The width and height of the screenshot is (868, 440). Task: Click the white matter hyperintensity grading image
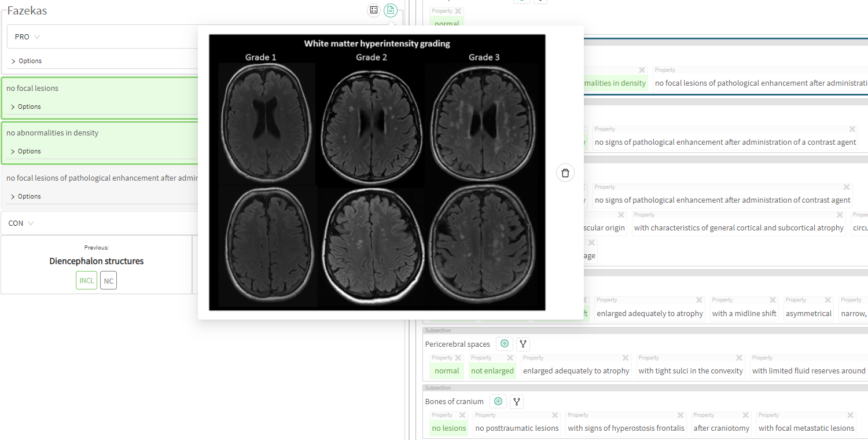click(377, 173)
